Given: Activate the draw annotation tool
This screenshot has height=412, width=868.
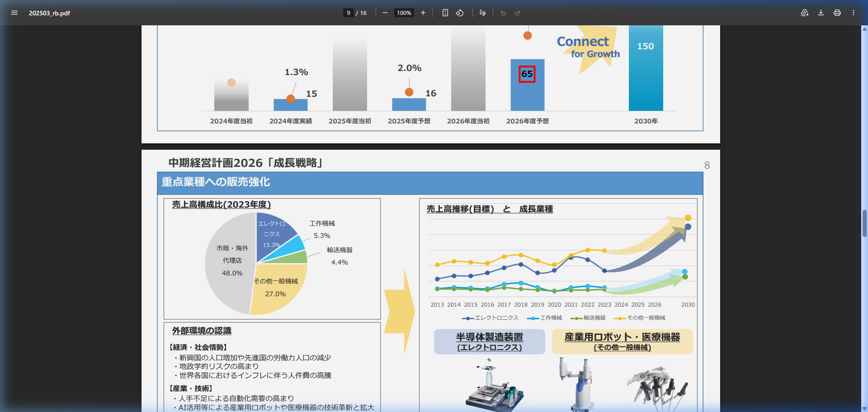Looking at the screenshot, I should (x=482, y=13).
